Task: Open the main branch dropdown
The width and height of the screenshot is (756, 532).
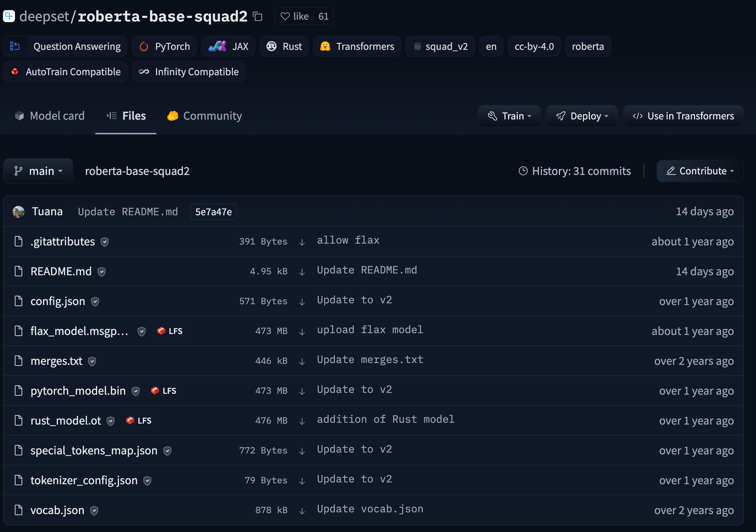Action: [x=38, y=171]
